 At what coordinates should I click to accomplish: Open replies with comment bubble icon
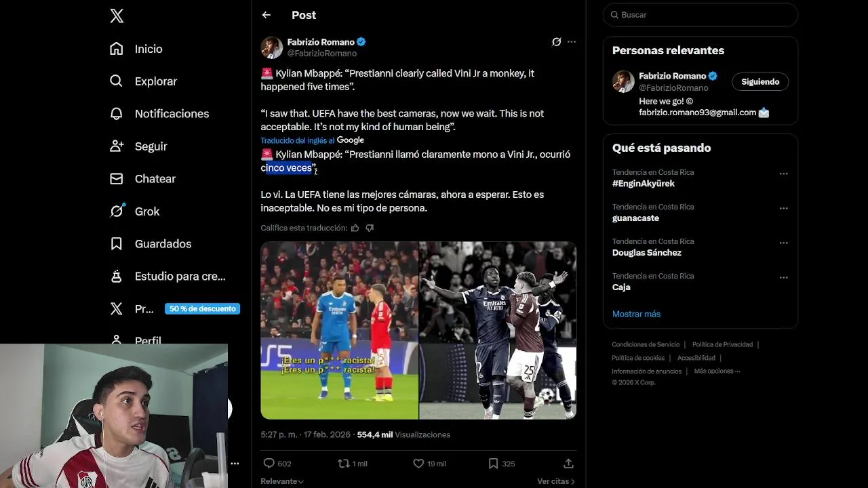(269, 464)
